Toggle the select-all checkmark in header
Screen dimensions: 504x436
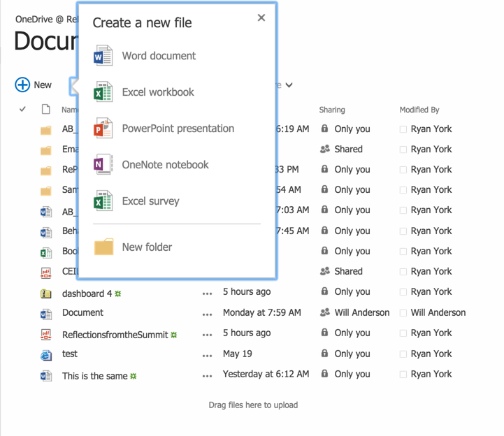click(22, 109)
